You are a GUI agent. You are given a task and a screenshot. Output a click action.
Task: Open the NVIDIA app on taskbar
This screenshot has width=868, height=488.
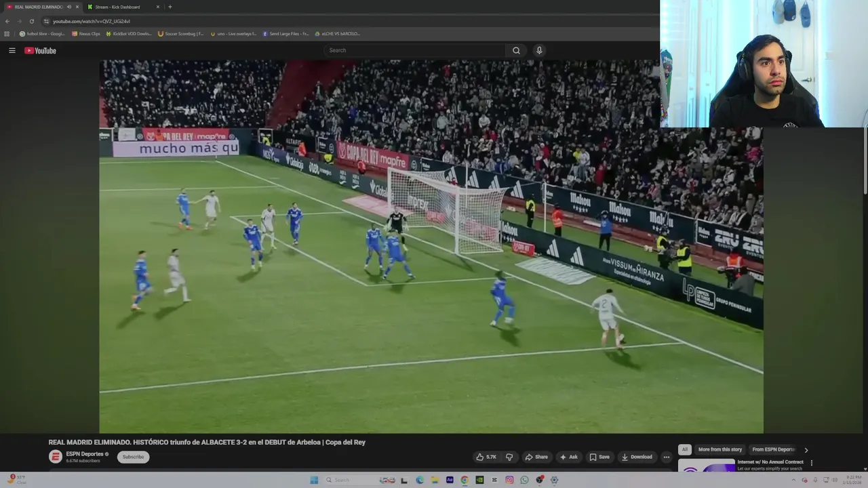pos(479,480)
